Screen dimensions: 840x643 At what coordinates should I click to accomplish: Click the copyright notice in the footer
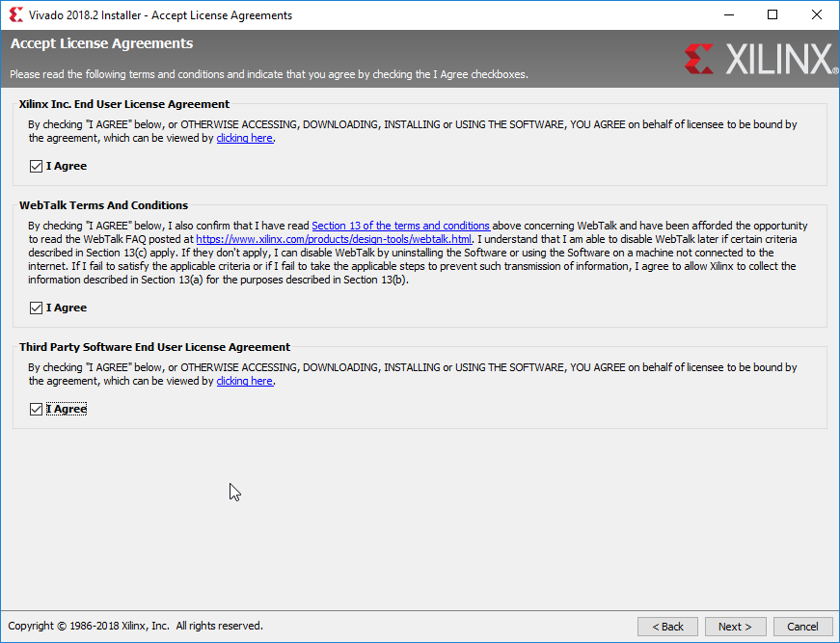(x=136, y=626)
